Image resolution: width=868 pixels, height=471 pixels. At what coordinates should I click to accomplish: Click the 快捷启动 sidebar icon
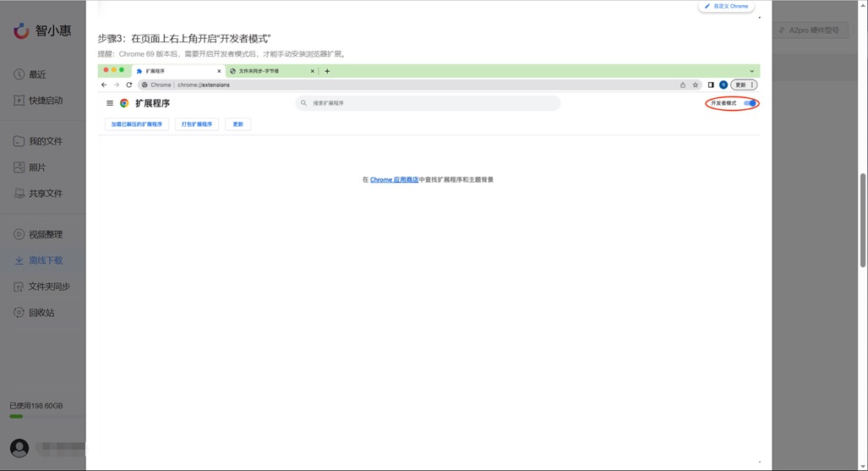click(x=19, y=101)
